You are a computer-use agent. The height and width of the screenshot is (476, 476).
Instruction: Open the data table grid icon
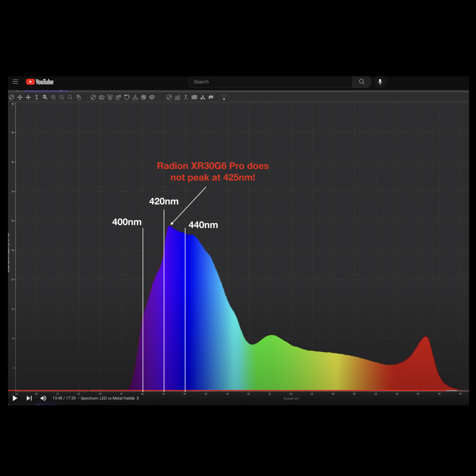pos(194,97)
